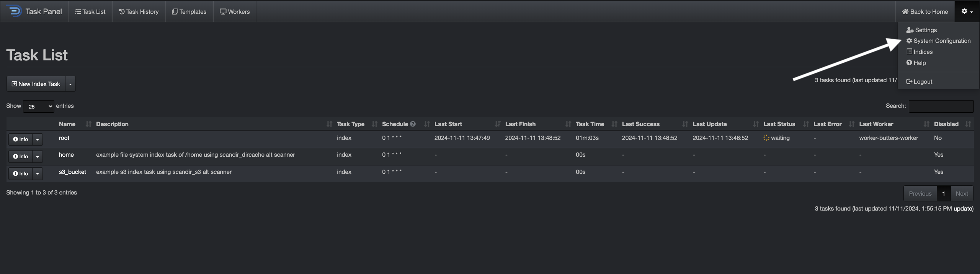Expand action dropdown for s3_bucket task
This screenshot has height=274, width=980.
coord(38,174)
